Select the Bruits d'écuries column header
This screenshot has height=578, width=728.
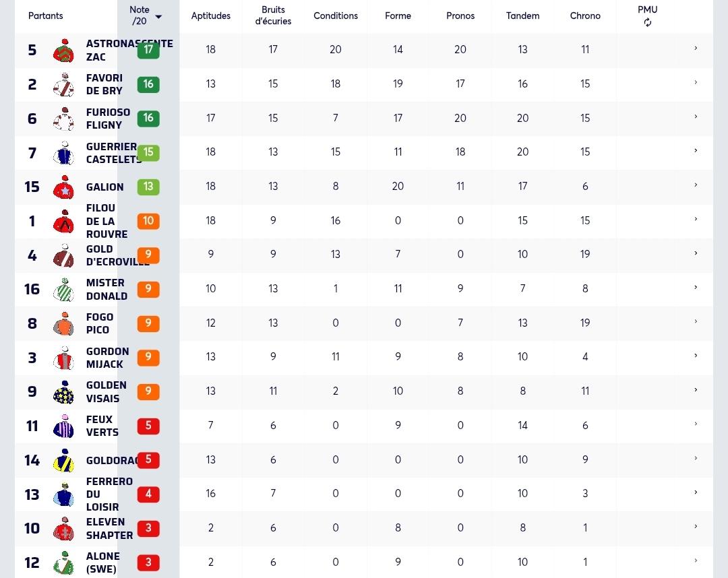273,15
